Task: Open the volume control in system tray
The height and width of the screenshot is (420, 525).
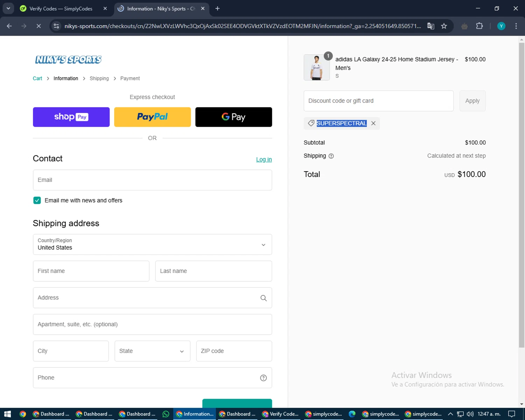Action: [470, 414]
